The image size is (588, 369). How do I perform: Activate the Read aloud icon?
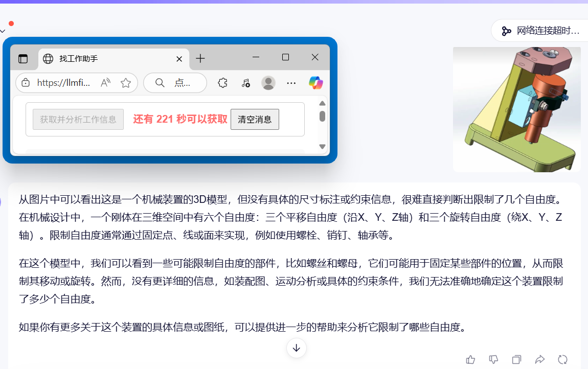(106, 83)
